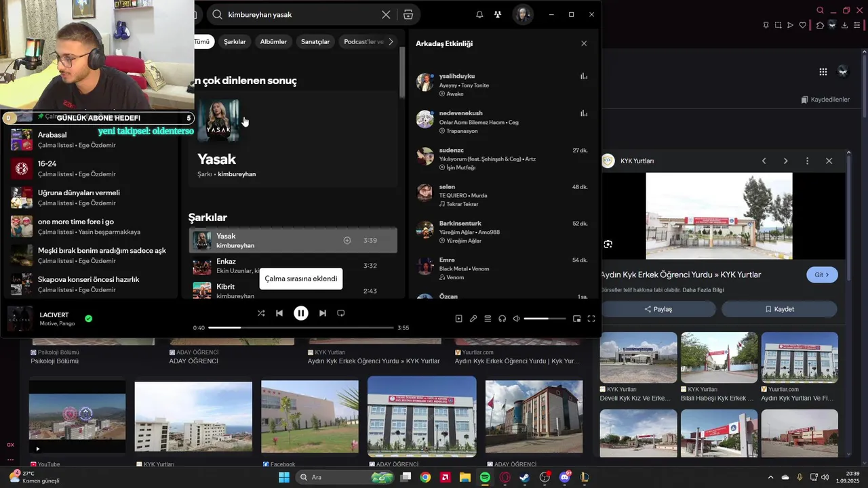Click the Paylaş button
This screenshot has height=488, width=868.
pos(658,309)
